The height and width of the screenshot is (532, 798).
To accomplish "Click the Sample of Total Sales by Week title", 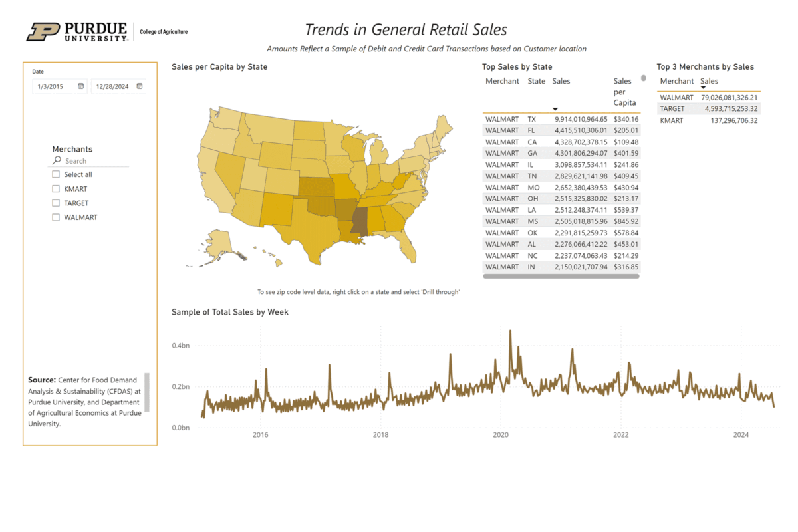I will pyautogui.click(x=230, y=311).
